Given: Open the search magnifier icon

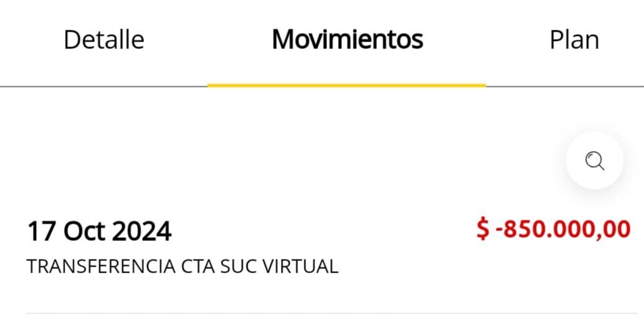Looking at the screenshot, I should click(594, 161).
